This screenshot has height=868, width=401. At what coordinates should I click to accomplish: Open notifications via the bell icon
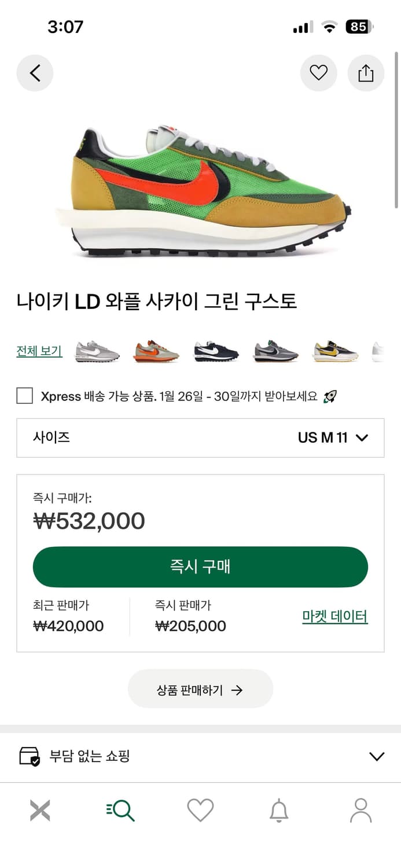tap(281, 810)
